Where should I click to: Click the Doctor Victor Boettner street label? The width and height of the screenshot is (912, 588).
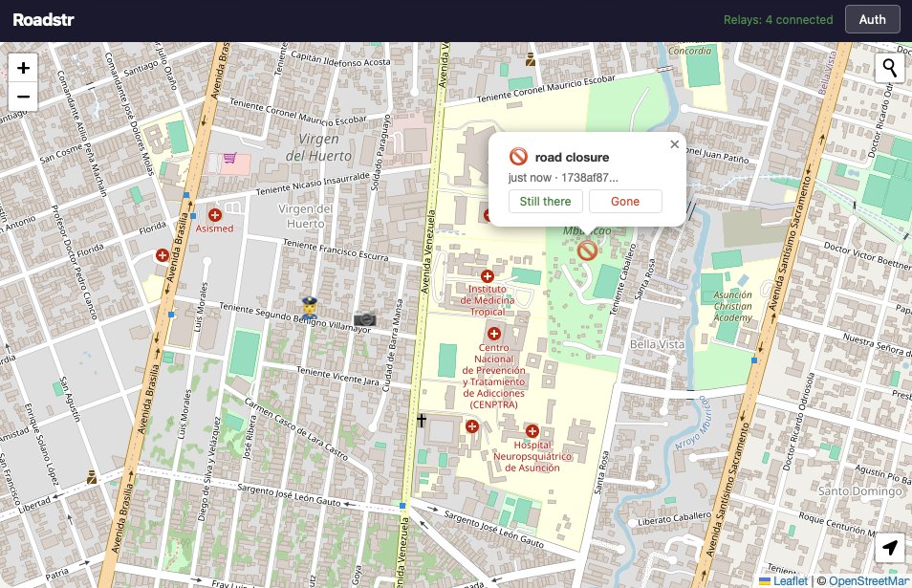click(x=867, y=254)
